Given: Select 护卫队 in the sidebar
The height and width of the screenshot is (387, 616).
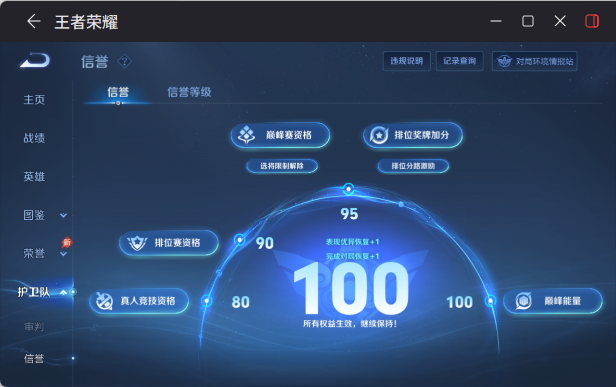Looking at the screenshot, I should (34, 292).
